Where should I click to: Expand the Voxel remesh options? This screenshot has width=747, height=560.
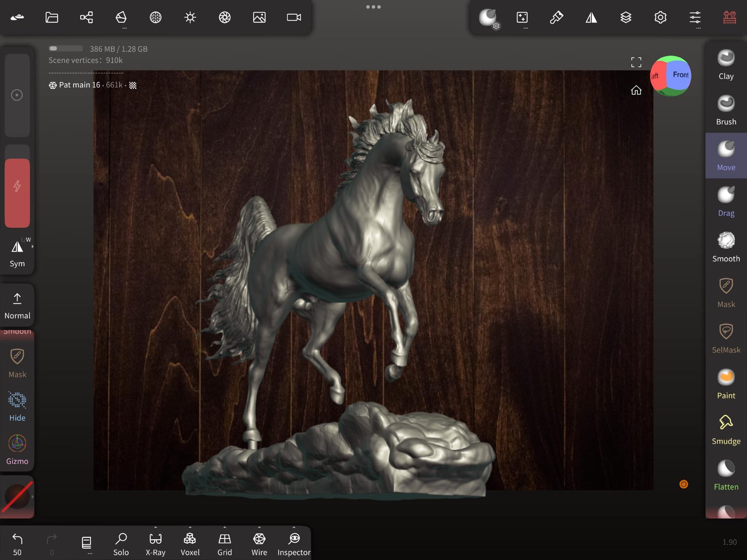190,527
